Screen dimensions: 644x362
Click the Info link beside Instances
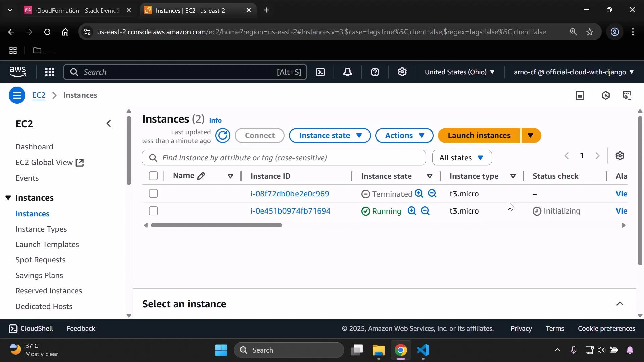[x=215, y=120]
